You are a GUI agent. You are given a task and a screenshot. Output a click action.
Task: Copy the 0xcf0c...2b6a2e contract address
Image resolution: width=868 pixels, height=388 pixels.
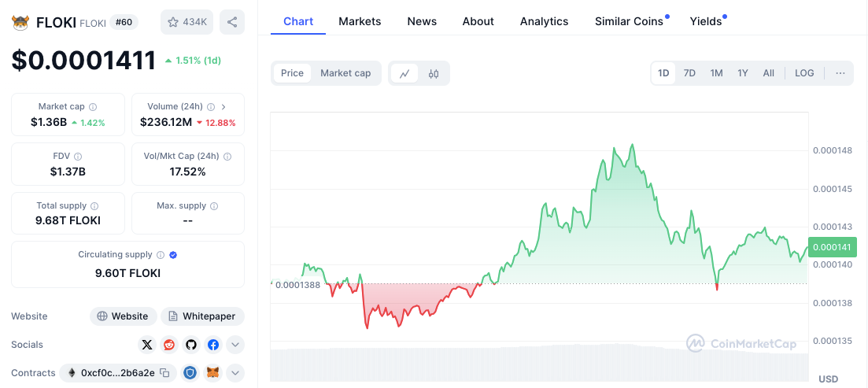pos(164,373)
